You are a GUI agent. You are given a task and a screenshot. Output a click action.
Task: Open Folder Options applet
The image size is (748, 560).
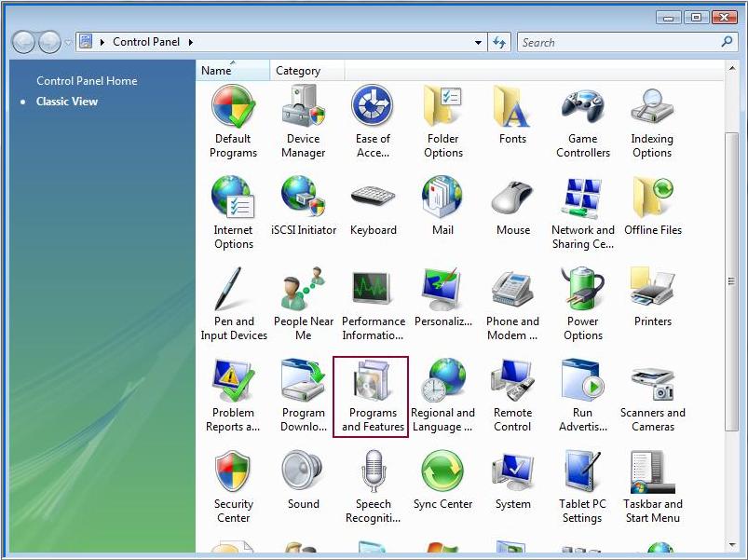[442, 122]
